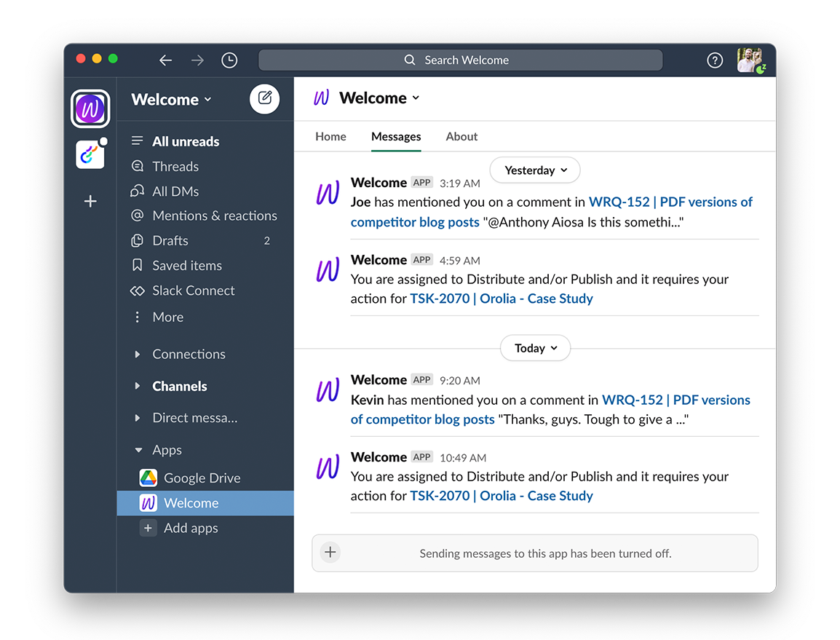Image resolution: width=840 pixels, height=640 pixels.
Task: Click Add apps
Action: coord(205,528)
